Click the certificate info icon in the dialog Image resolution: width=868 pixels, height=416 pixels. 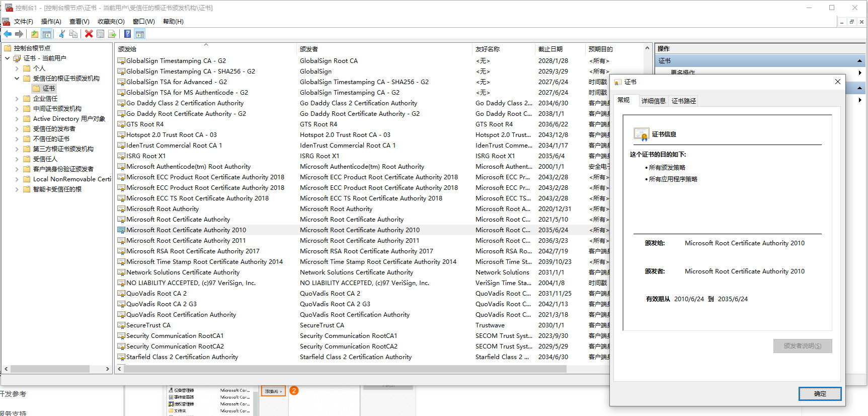641,134
